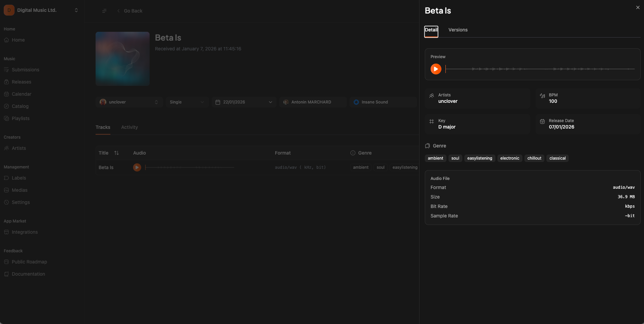Open the 22/01/2026 date picker
Screen dimensions: 644x324
[244, 102]
